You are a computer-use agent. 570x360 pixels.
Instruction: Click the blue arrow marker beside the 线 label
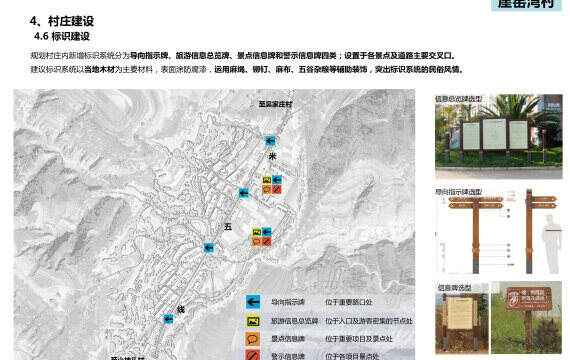(x=168, y=319)
